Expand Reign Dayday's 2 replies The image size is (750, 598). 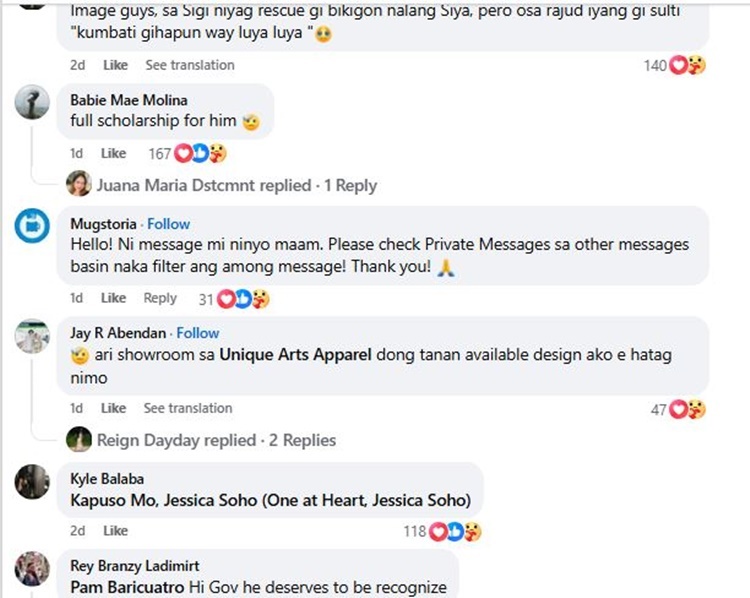216,440
